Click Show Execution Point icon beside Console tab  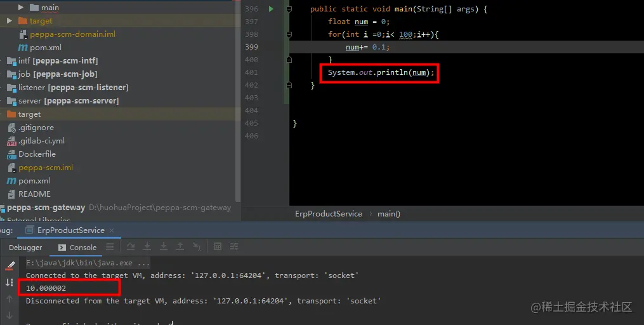(x=110, y=246)
